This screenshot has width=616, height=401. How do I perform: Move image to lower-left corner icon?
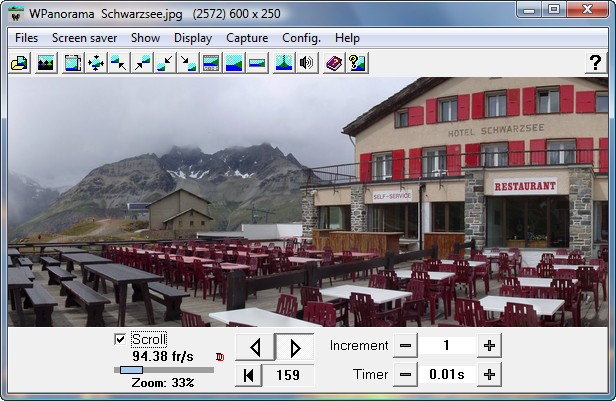[x=165, y=62]
